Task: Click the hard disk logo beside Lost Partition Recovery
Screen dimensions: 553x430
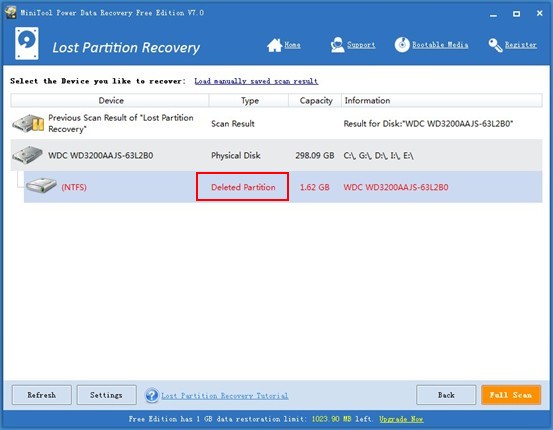Action: [x=27, y=43]
